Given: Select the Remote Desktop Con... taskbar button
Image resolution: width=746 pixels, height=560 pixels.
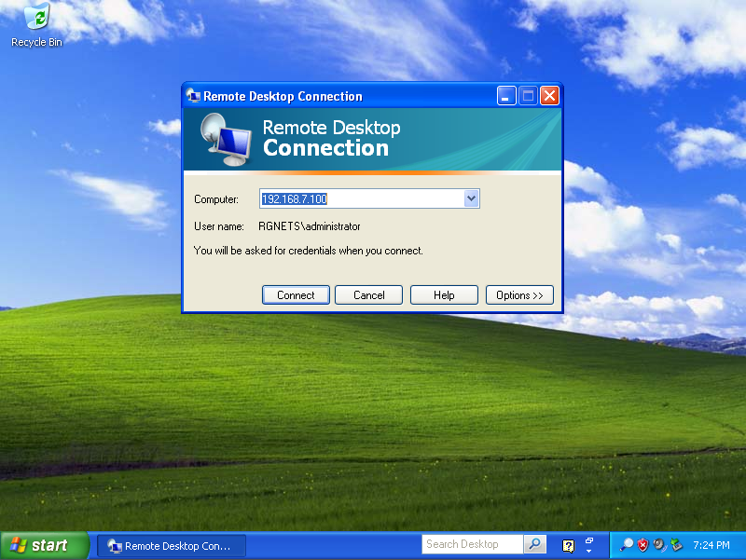Looking at the screenshot, I should [x=172, y=546].
